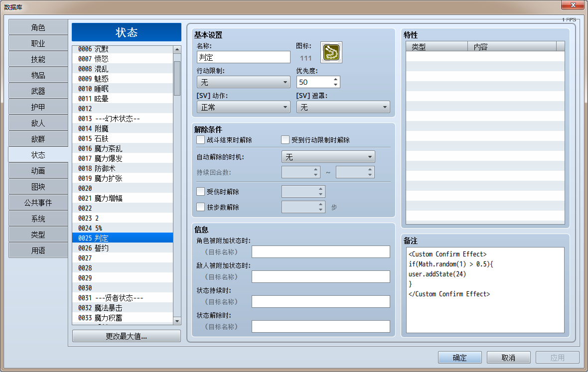The height and width of the screenshot is (372, 588).
Task: Click the 角色被附加状态时 message field
Action: point(320,252)
